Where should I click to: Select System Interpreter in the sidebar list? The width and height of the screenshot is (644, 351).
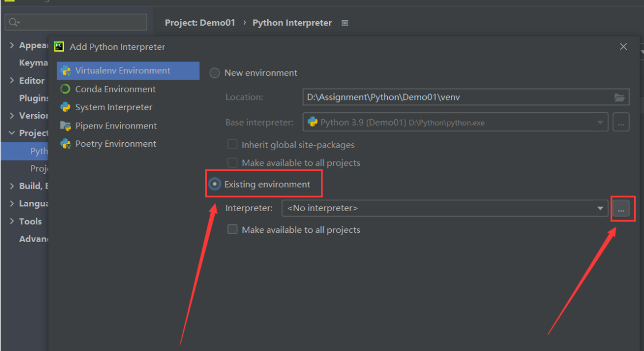(x=113, y=107)
